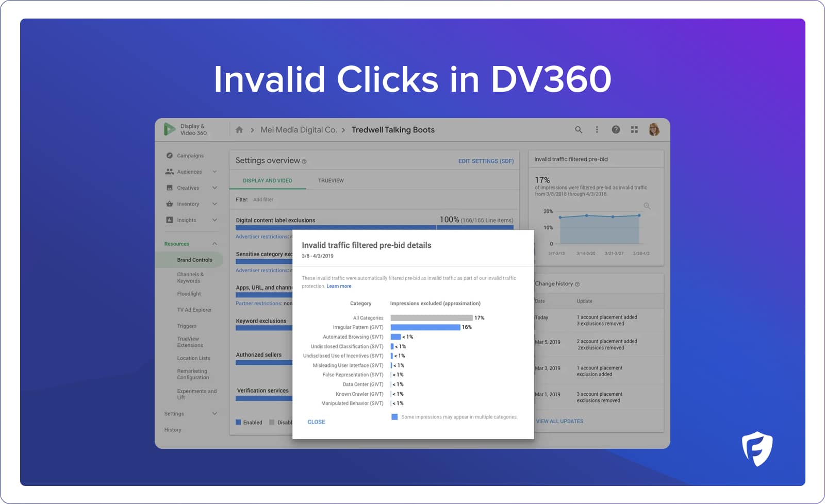
Task: Open the apps grid icon
Action: (634, 130)
